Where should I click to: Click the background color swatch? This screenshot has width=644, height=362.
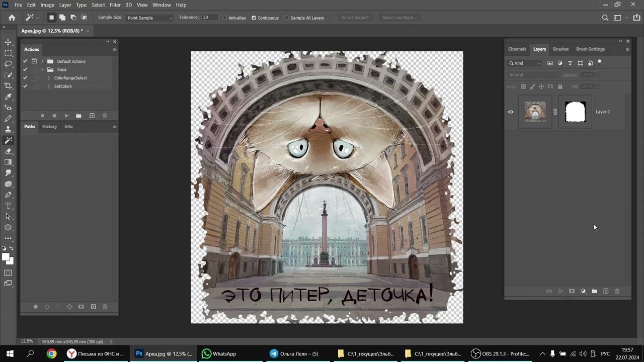[11, 261]
